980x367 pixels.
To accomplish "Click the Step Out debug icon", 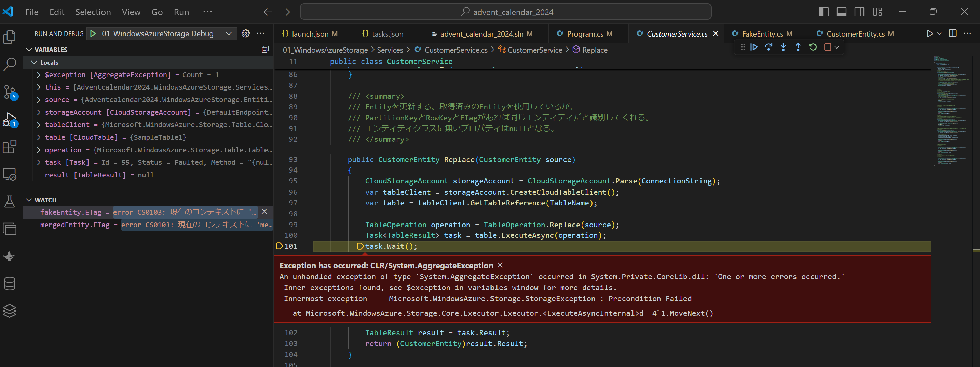I will pos(798,47).
